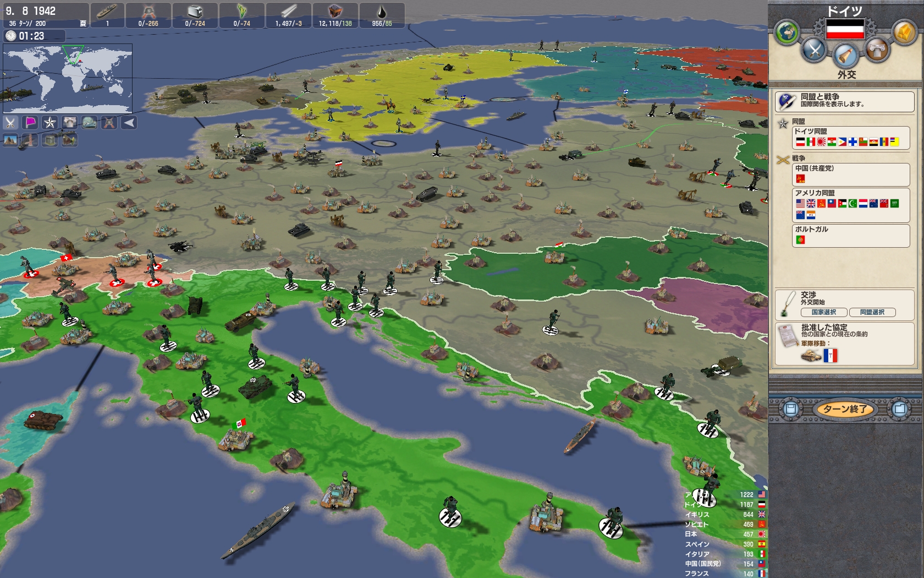Click the 中国(国民党) score row
The width and height of the screenshot is (924, 578).
(725, 564)
